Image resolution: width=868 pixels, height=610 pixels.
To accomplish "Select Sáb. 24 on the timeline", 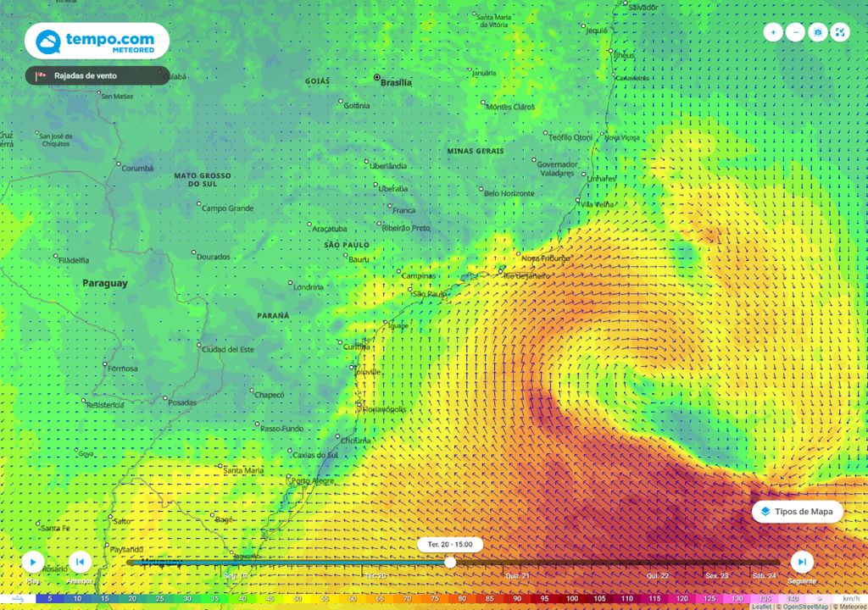I will coord(765,575).
